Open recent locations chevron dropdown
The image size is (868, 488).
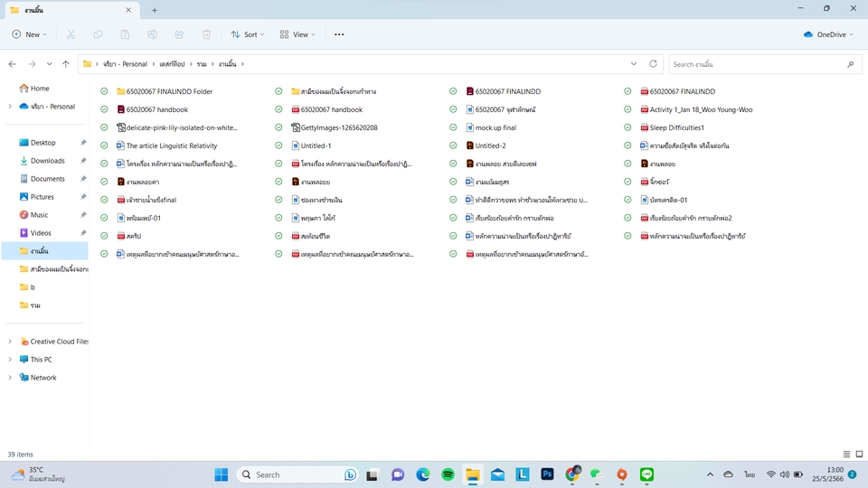(x=49, y=64)
